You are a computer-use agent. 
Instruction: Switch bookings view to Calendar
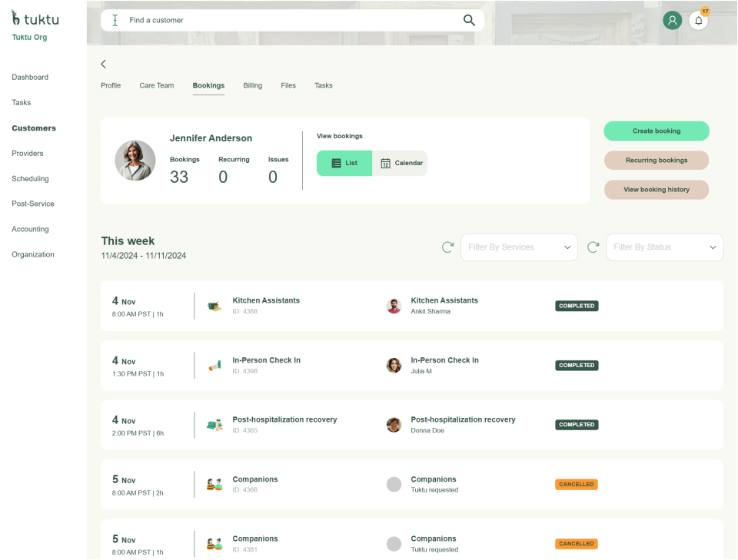(x=401, y=163)
